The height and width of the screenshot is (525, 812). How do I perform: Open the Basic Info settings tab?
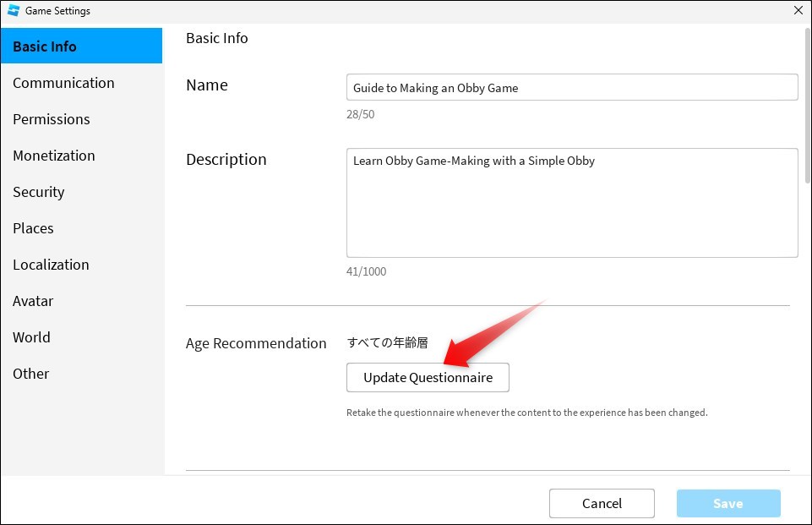(x=81, y=46)
